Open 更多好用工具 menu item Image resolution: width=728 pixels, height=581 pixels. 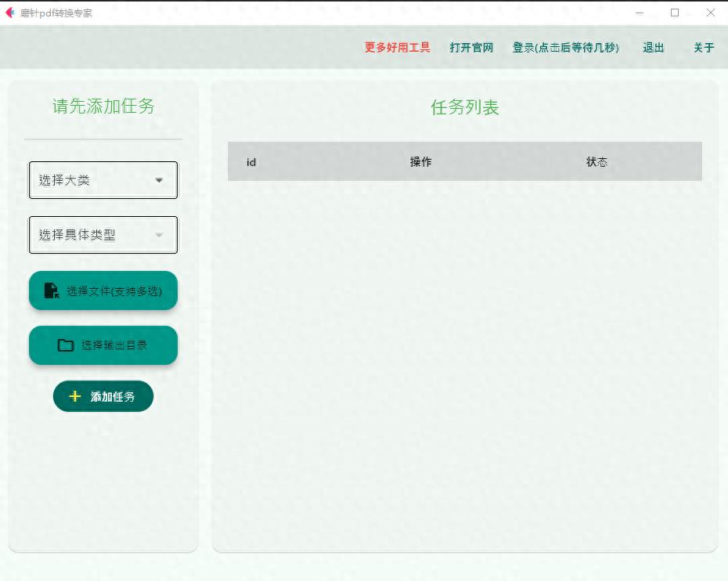[x=396, y=48]
